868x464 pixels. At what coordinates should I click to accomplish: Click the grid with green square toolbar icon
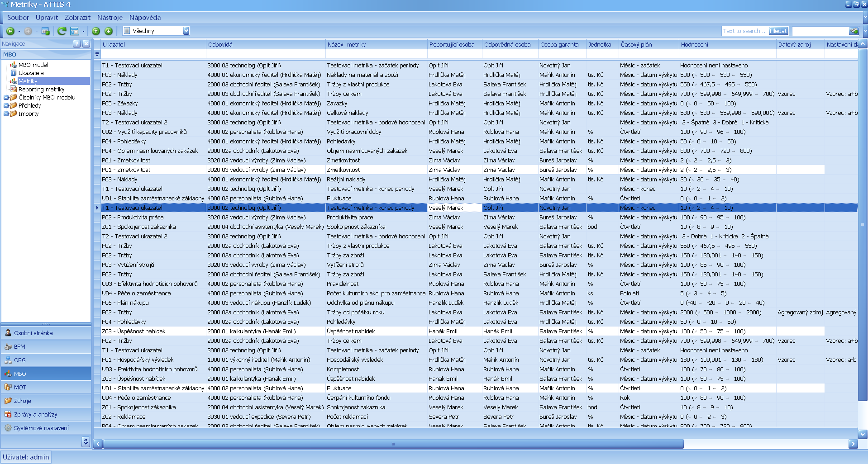45,31
